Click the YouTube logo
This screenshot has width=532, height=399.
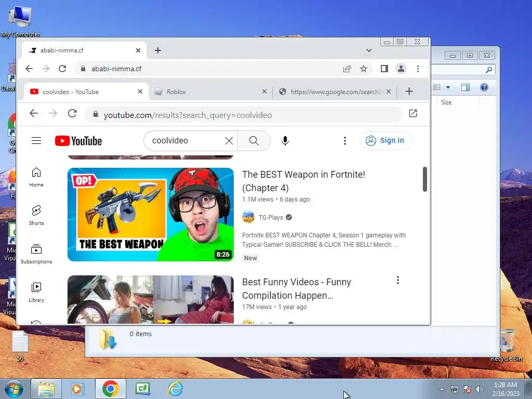(x=78, y=141)
